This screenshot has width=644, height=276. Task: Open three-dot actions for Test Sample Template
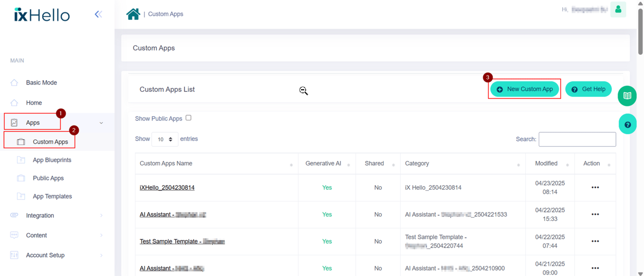point(595,241)
